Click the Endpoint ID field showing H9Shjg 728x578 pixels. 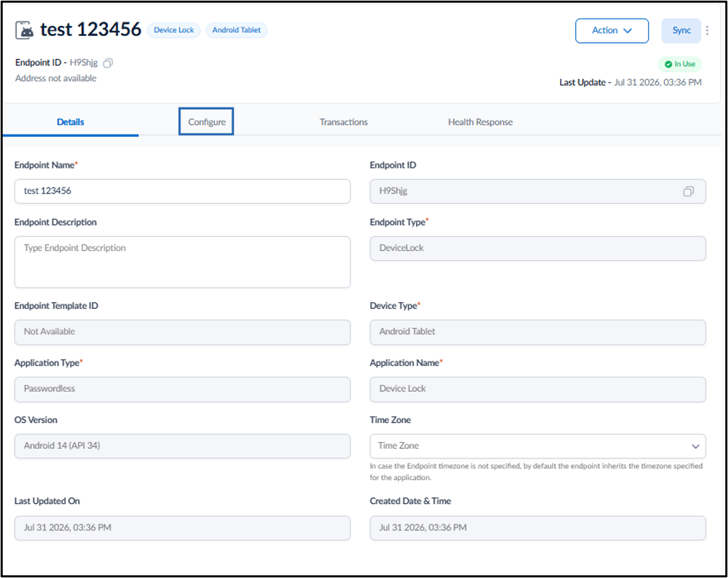538,191
